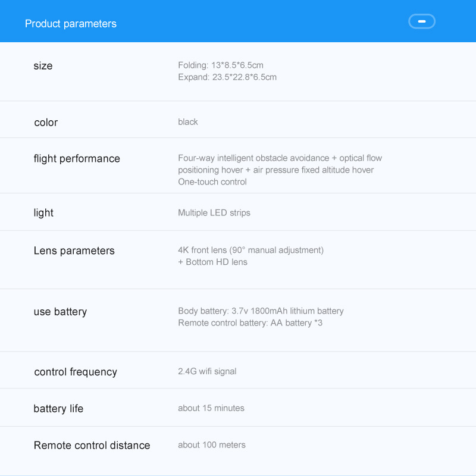
Task: Click the Remote control battery AA text
Action: 250,323
